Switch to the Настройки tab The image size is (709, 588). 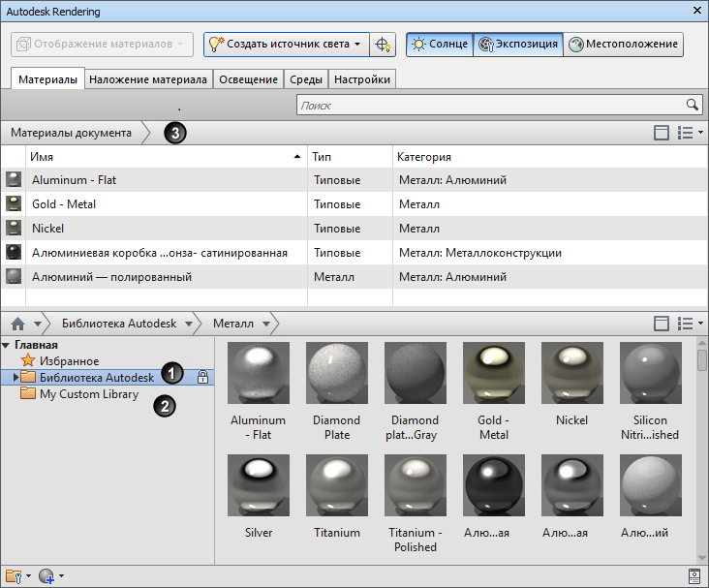click(x=362, y=79)
